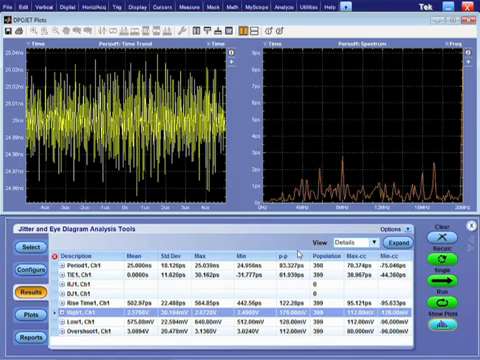Open the Utilities menu
The height and width of the screenshot is (360, 480).
coord(308,7)
